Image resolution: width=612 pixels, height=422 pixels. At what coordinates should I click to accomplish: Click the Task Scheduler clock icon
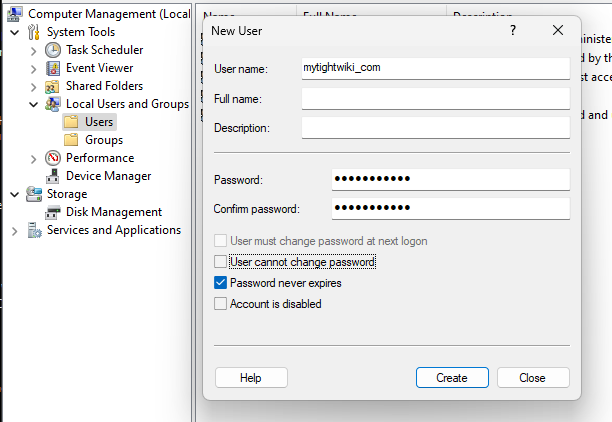(x=53, y=50)
